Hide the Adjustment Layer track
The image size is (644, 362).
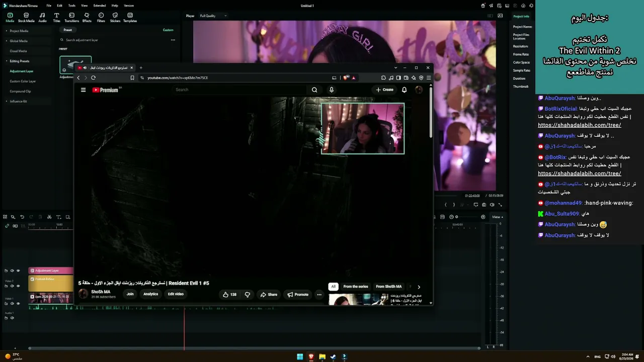tap(18, 270)
